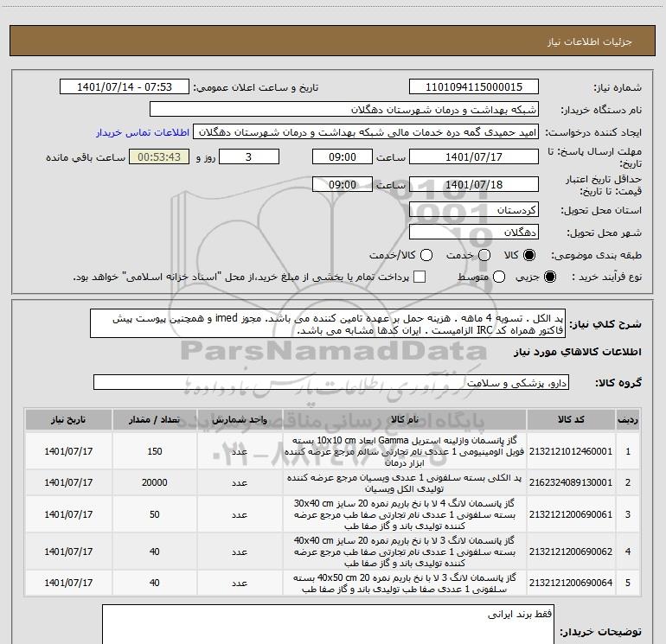Click the response deadline date 1401/07/17 field

(474, 156)
